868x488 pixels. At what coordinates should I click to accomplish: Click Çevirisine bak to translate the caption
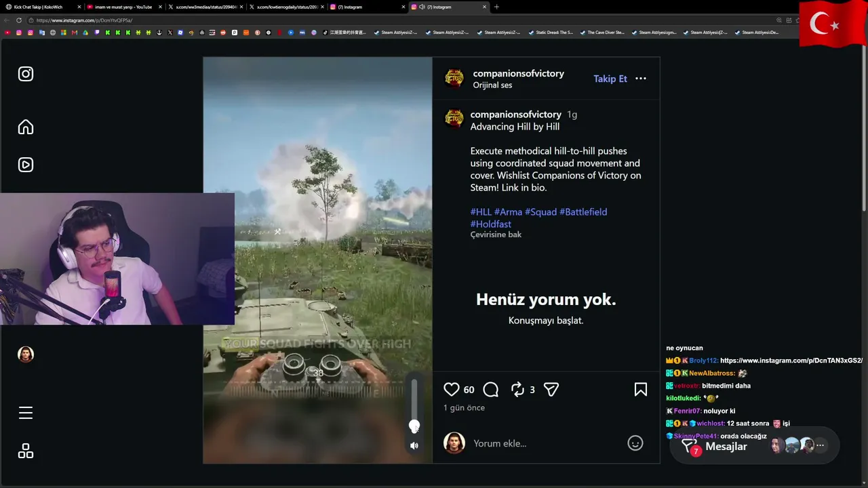tap(496, 235)
